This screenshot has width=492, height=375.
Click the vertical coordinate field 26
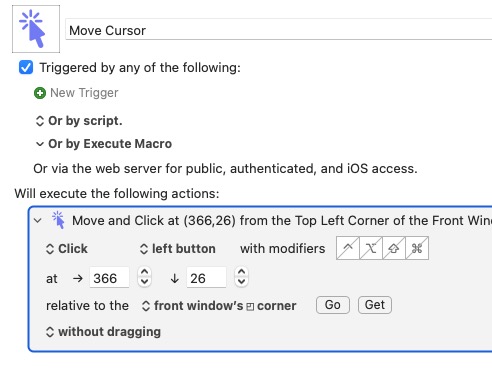206,278
